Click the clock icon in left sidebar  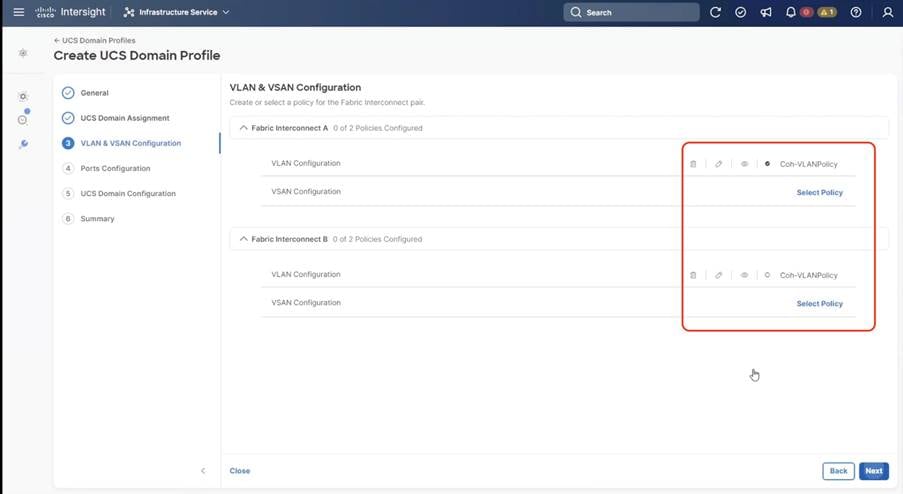(22, 119)
